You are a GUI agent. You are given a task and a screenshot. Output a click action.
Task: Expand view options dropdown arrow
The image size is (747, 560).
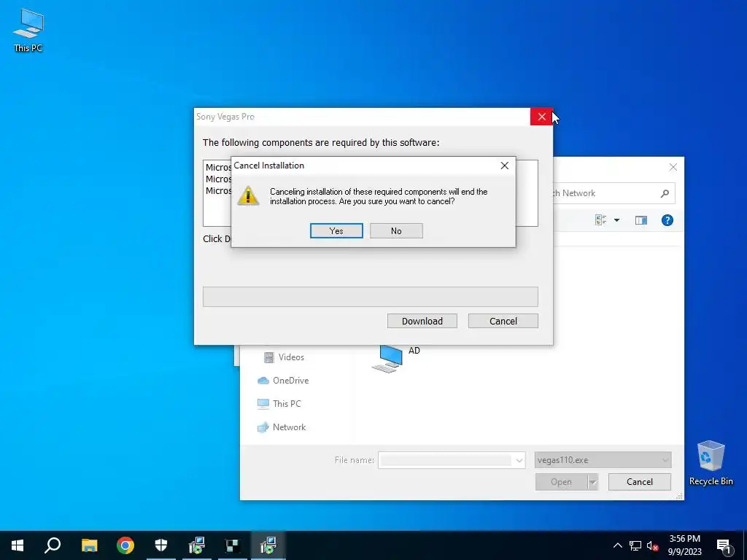click(x=616, y=220)
